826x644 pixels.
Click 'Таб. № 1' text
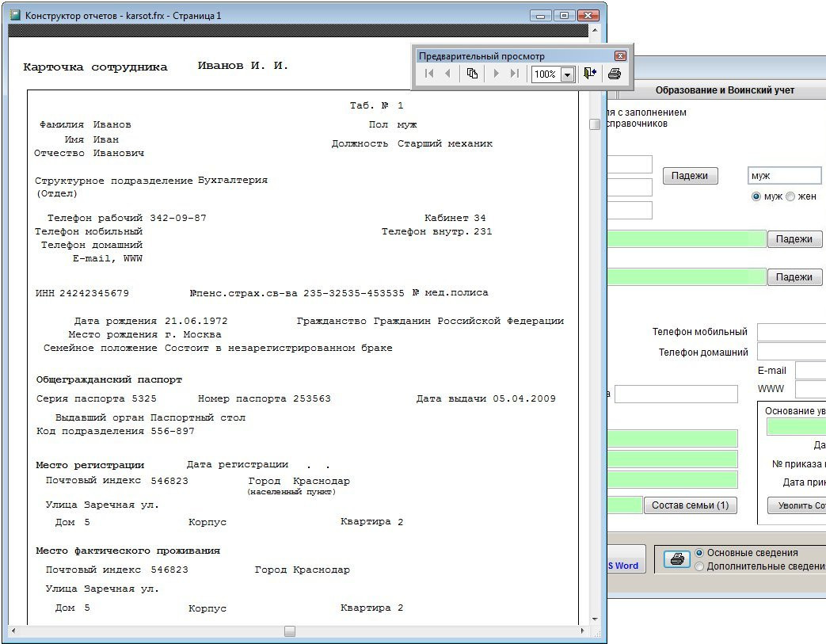[377, 105]
